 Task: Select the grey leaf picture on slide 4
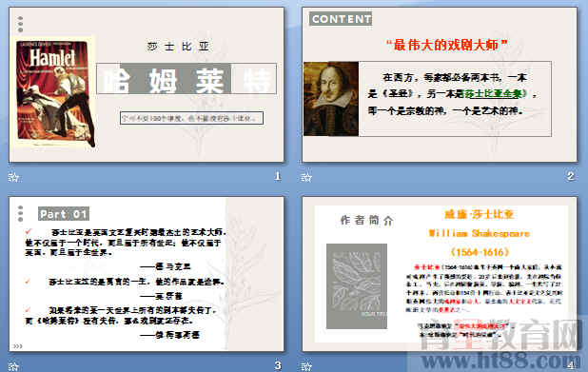click(x=357, y=286)
